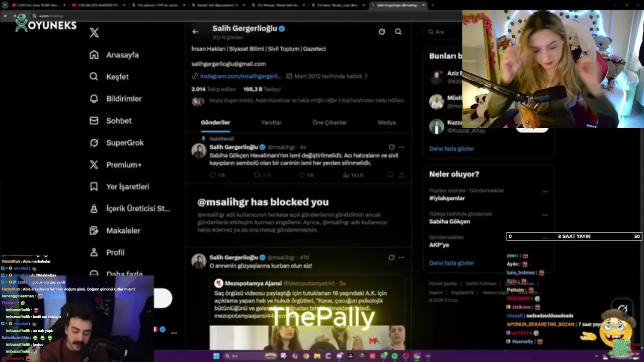Click Grok icon on pinned post

(x=391, y=147)
